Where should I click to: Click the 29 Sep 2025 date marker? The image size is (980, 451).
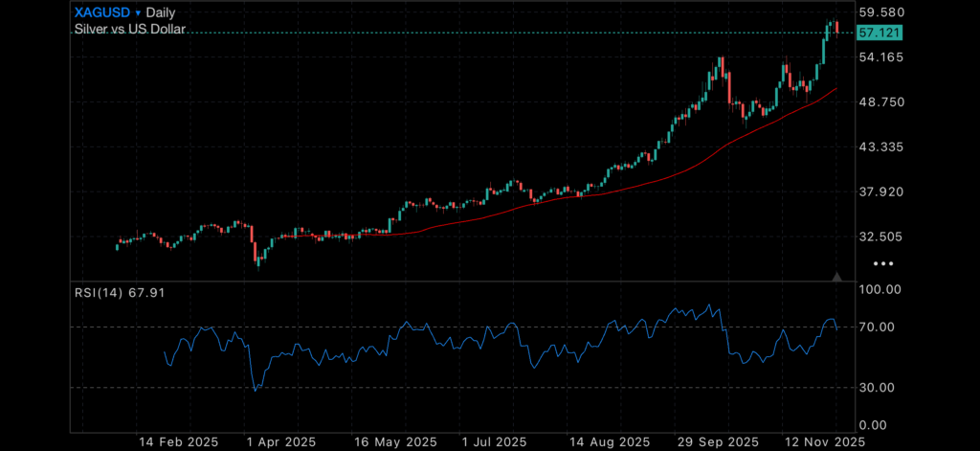click(717, 441)
